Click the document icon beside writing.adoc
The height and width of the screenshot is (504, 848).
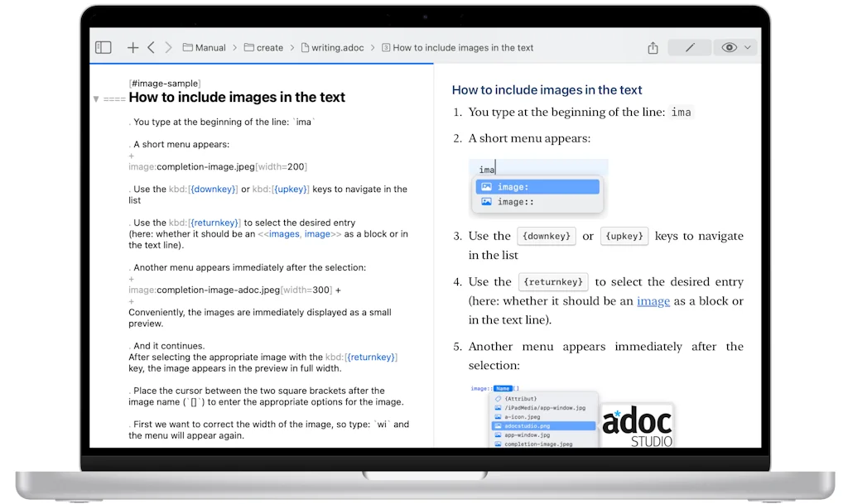coord(304,47)
